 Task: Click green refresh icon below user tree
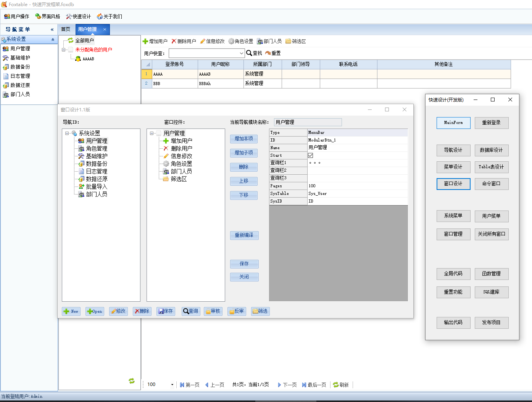pyautogui.click(x=132, y=381)
